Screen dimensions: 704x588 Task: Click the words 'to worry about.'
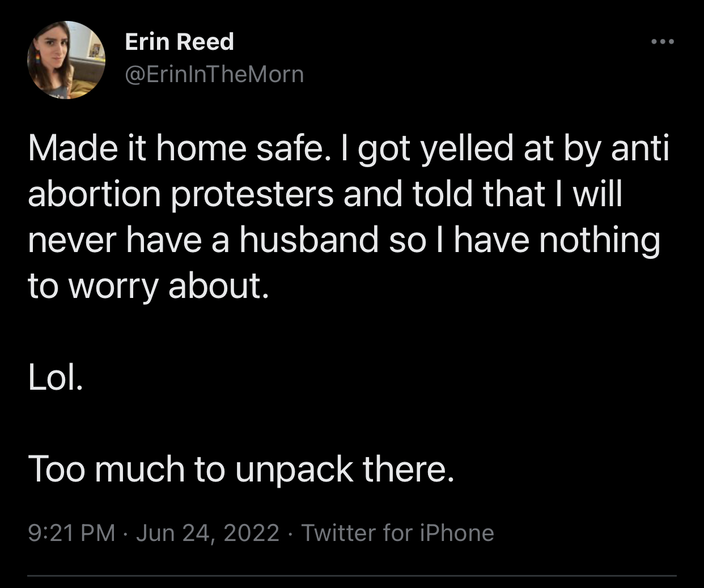[147, 286]
